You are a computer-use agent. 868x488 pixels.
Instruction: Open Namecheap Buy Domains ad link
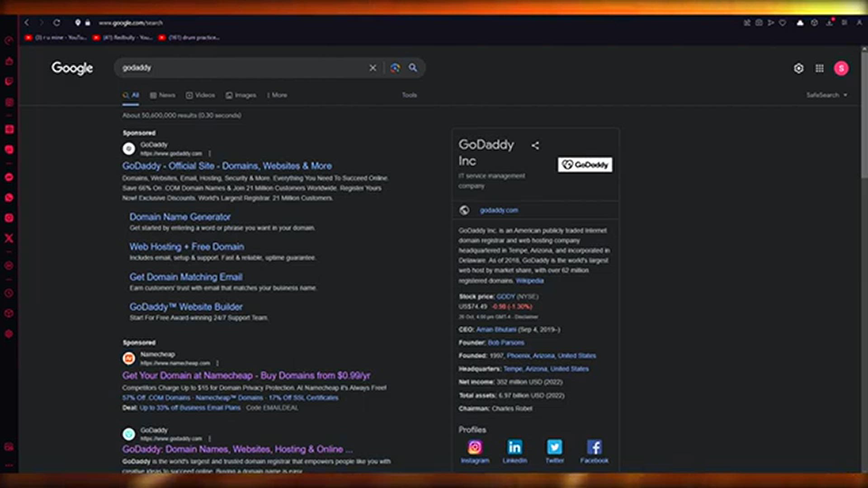pyautogui.click(x=246, y=375)
